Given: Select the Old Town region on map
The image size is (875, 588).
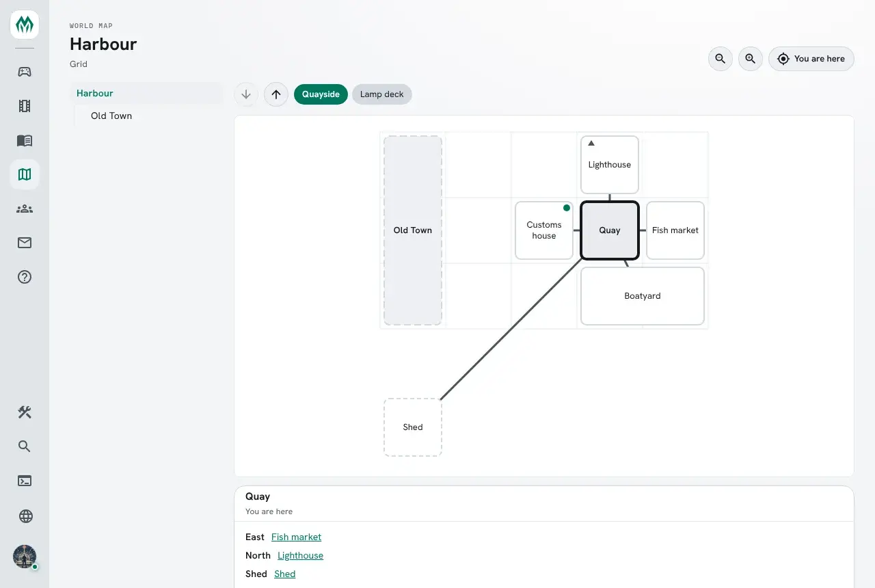Looking at the screenshot, I should pyautogui.click(x=413, y=230).
